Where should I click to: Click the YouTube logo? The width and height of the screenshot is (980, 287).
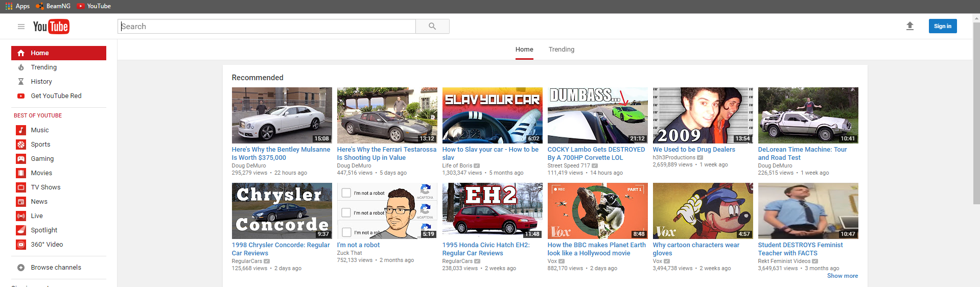point(51,27)
